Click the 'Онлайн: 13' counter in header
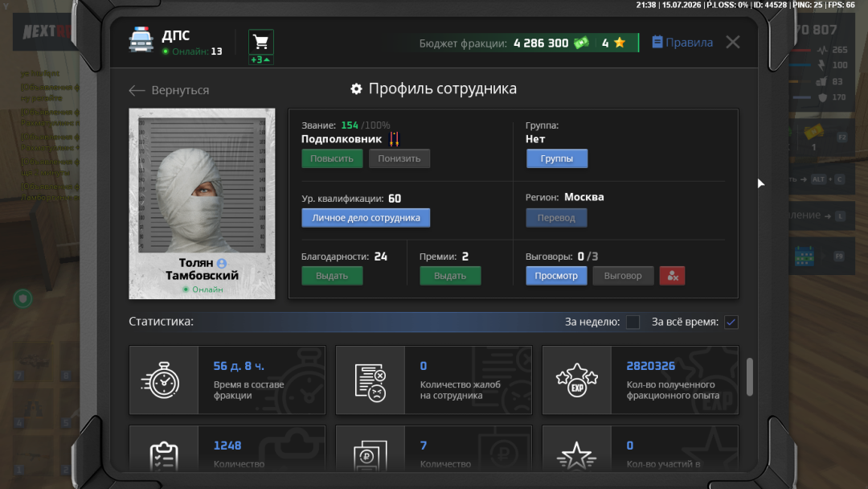 click(192, 51)
